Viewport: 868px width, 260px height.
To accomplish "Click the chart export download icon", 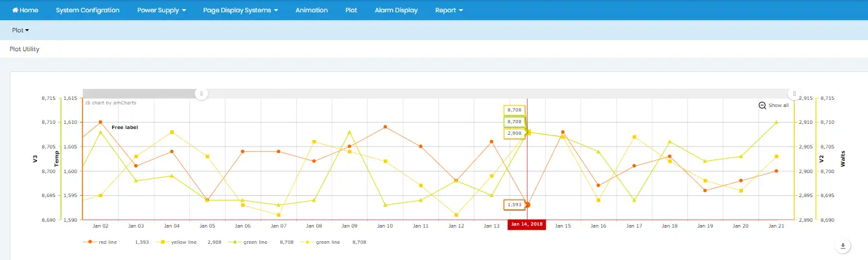I will (843, 246).
